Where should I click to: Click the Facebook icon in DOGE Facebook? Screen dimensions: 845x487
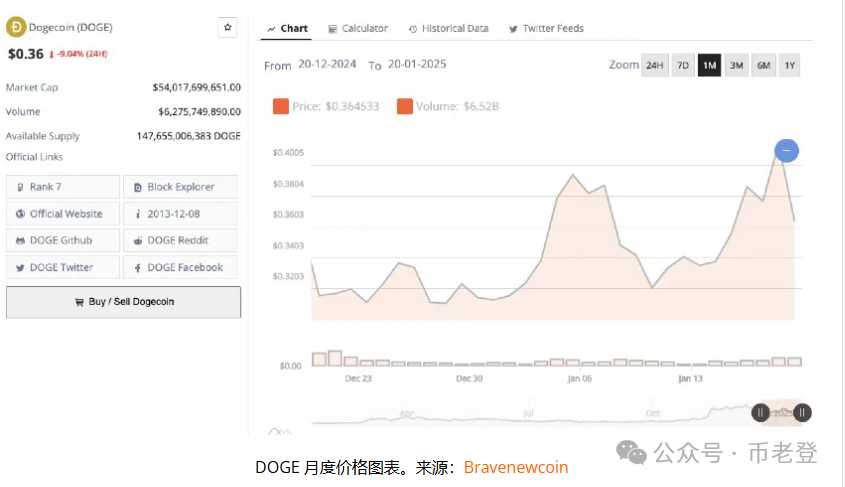pyautogui.click(x=138, y=268)
